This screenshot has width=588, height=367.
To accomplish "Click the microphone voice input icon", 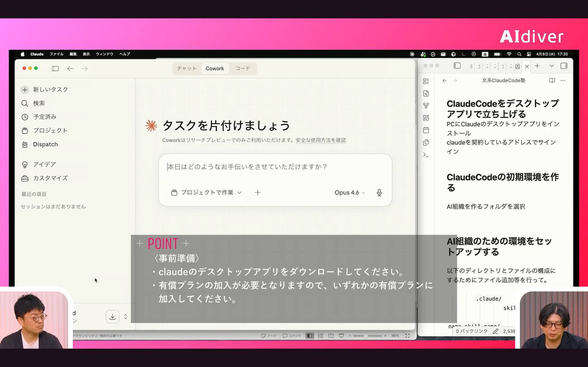I will [379, 193].
